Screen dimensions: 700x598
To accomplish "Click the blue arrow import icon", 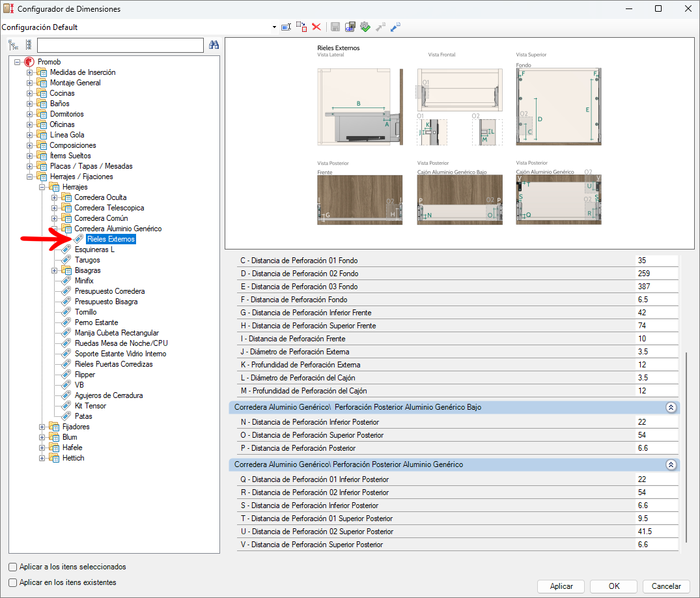I will [395, 27].
